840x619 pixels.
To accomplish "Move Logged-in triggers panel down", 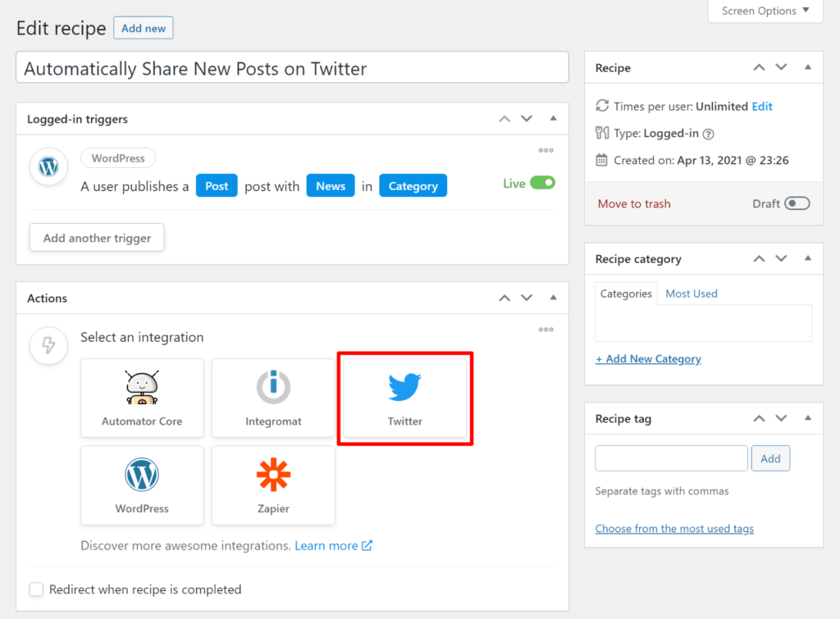I will [x=527, y=119].
